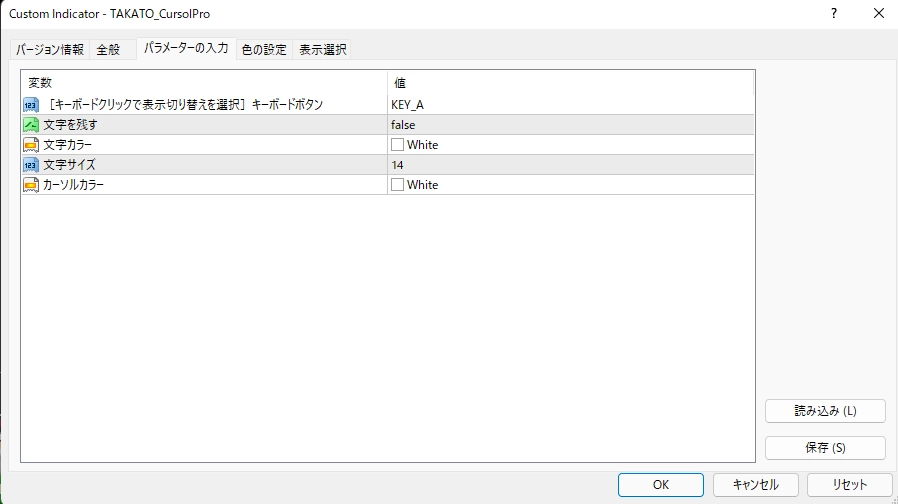Click the 文字カラー White color swatch
898x504 pixels.
[398, 144]
